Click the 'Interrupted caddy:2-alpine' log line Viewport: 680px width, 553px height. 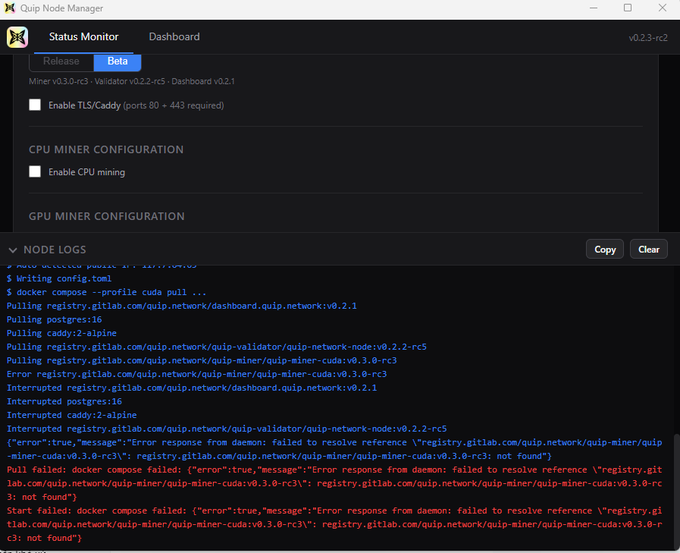click(72, 415)
